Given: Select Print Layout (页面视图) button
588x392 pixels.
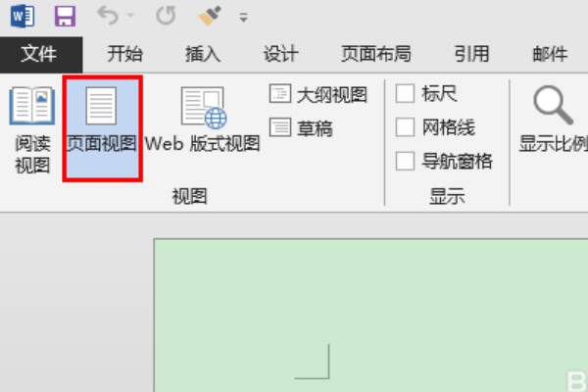Looking at the screenshot, I should pos(102,128).
